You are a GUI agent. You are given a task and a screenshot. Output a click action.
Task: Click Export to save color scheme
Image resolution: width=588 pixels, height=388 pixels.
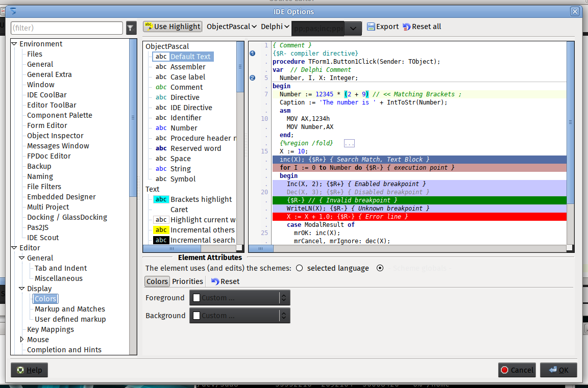click(x=383, y=27)
